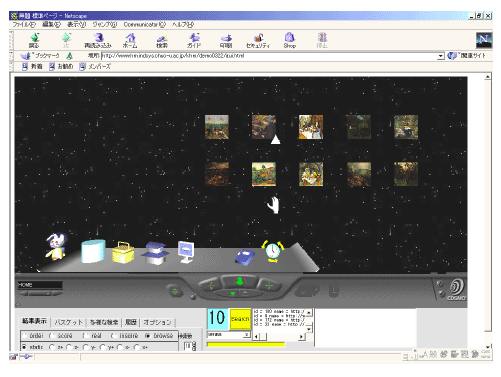Screen dimensions: 501x377
Task: Click the computer monitor object
Action: [186, 252]
